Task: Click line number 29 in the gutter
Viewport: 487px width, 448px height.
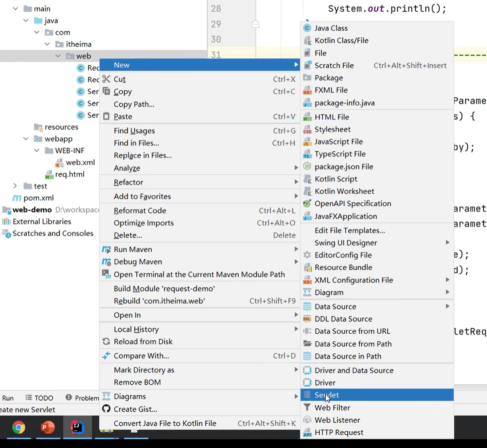Action: click(x=216, y=24)
